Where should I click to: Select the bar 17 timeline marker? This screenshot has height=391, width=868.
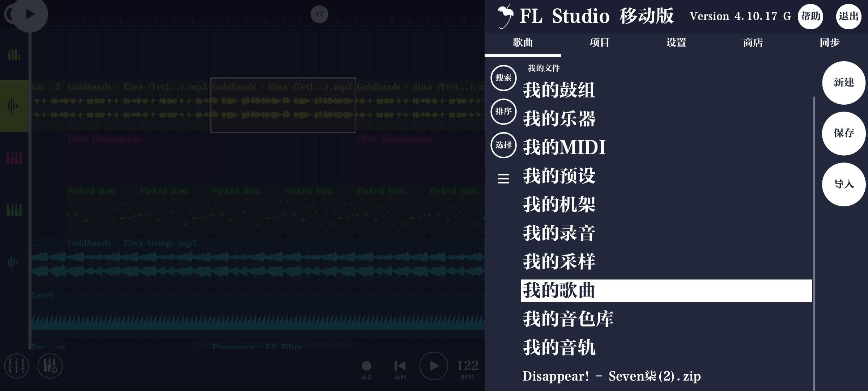pyautogui.click(x=319, y=14)
